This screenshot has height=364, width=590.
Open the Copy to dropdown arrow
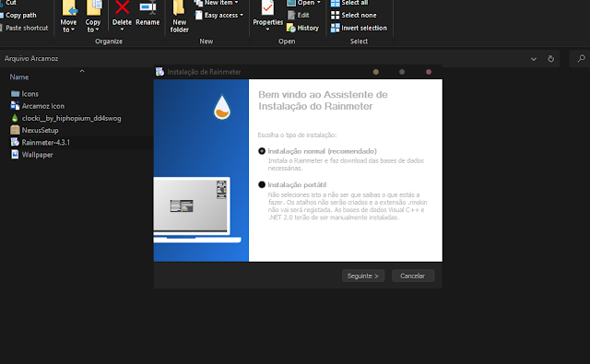coord(97,29)
